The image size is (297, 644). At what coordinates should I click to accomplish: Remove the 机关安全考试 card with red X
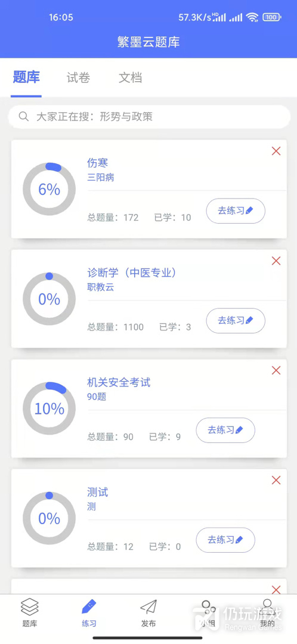click(x=276, y=370)
